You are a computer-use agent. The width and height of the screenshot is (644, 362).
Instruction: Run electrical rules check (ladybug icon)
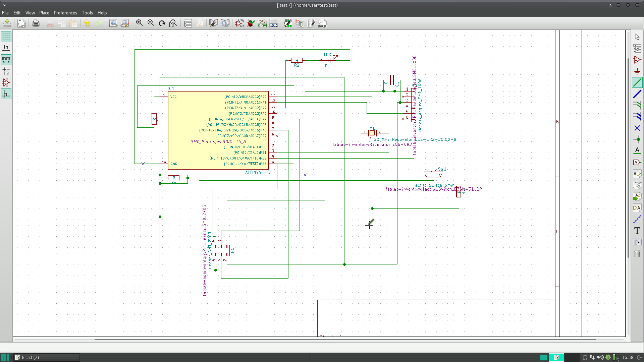[x=251, y=23]
